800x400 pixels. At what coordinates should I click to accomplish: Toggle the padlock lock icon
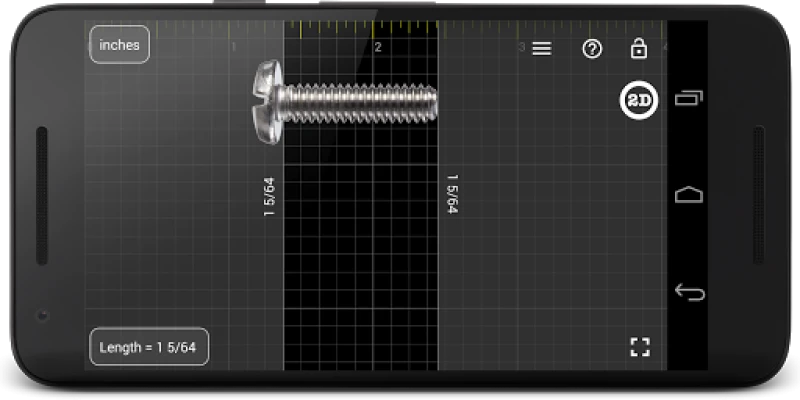[638, 48]
